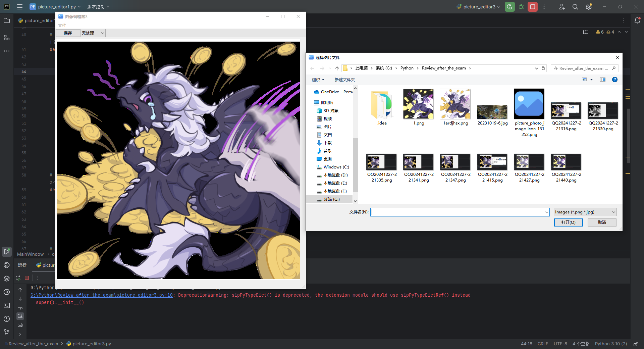Click the 打开(O) button

pos(568,222)
